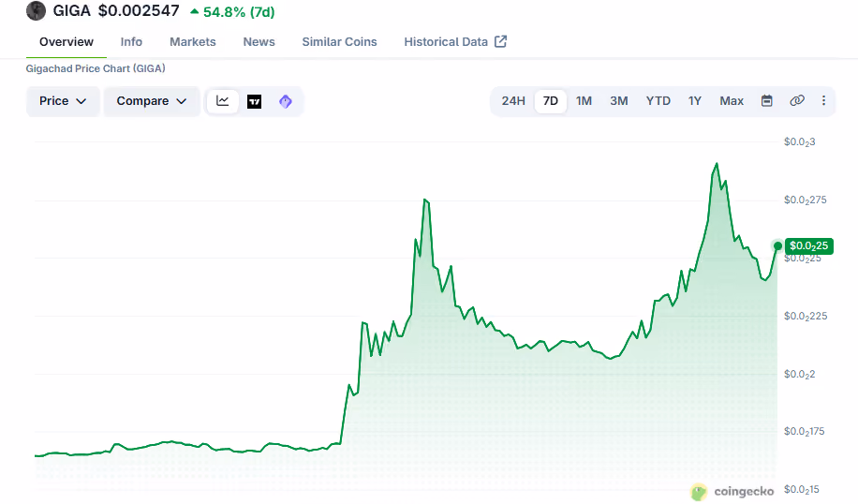Click the $0.0₂175 axis label
This screenshot has width=858, height=504.
(804, 432)
